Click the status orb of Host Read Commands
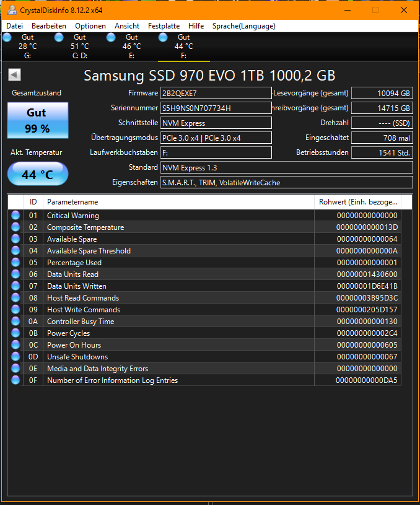The width and height of the screenshot is (420, 505). tap(15, 297)
